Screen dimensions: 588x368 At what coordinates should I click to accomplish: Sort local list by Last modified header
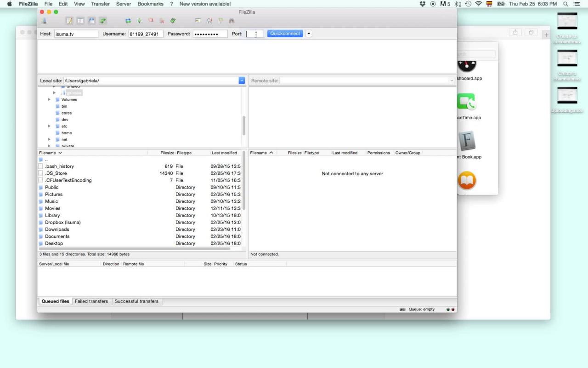click(x=225, y=153)
